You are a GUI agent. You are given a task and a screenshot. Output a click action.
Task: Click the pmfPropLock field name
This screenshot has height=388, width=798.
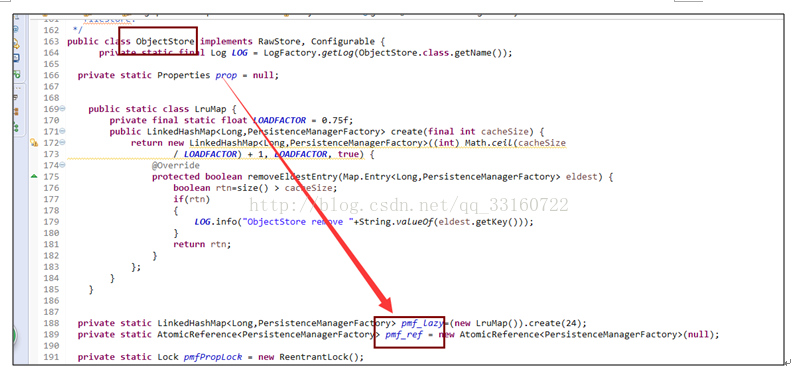click(x=213, y=356)
